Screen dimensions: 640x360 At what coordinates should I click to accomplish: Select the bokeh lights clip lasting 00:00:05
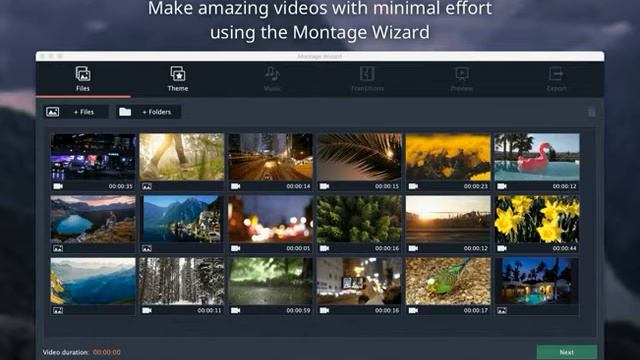coord(271,219)
